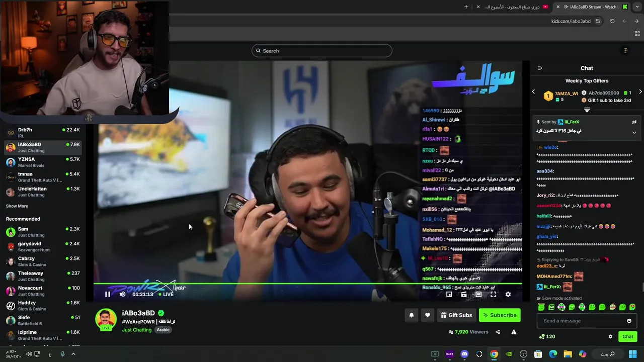The height and width of the screenshot is (362, 644).
Task: Pause the live stream playback
Action: click(x=107, y=294)
